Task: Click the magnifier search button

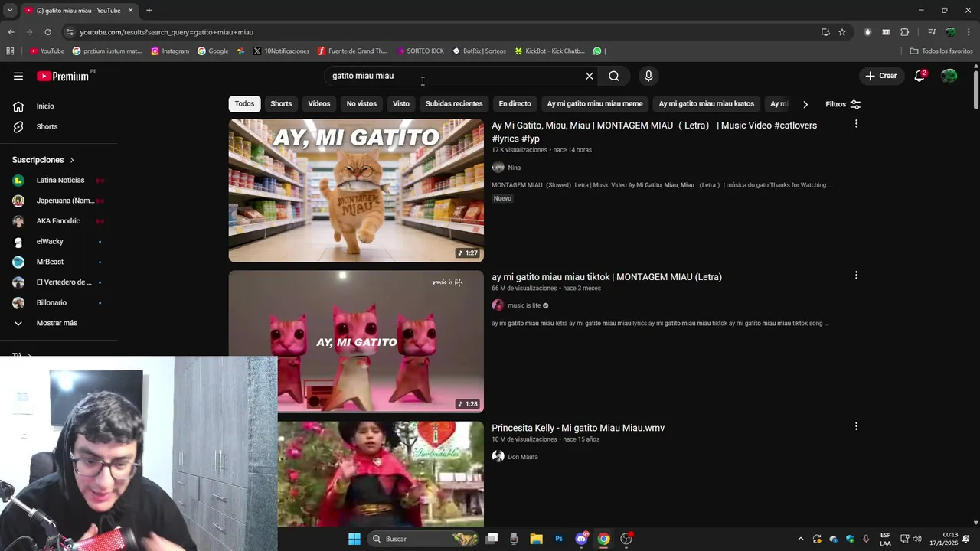Action: coord(614,76)
